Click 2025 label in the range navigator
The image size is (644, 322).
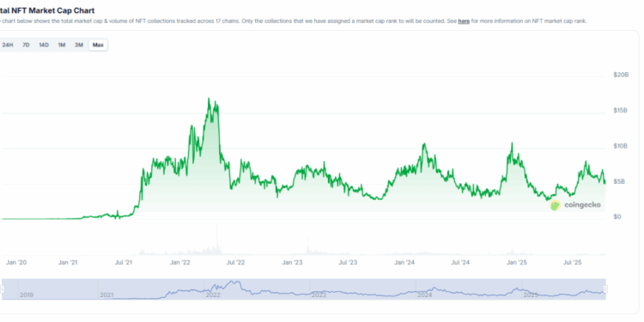pos(531,295)
